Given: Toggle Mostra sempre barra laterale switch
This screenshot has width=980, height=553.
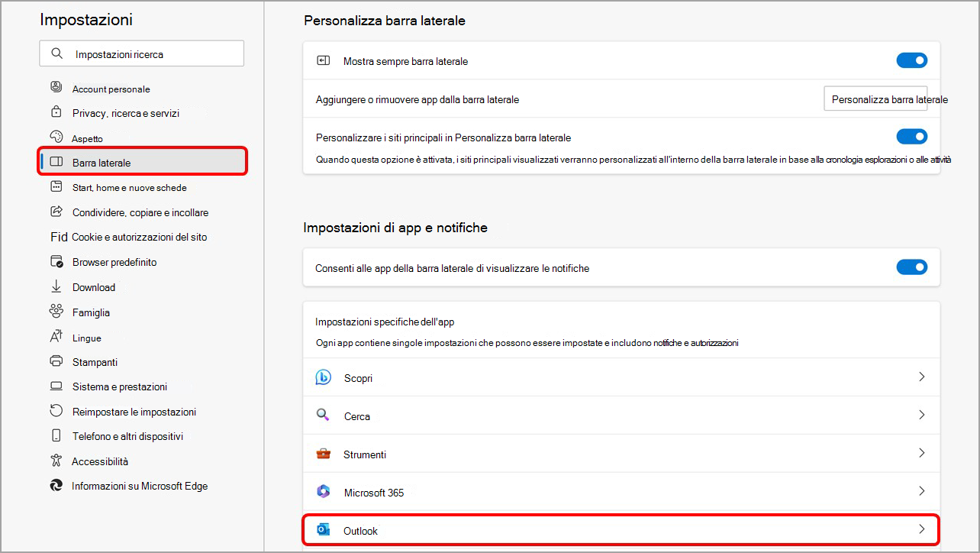Looking at the screenshot, I should (912, 60).
